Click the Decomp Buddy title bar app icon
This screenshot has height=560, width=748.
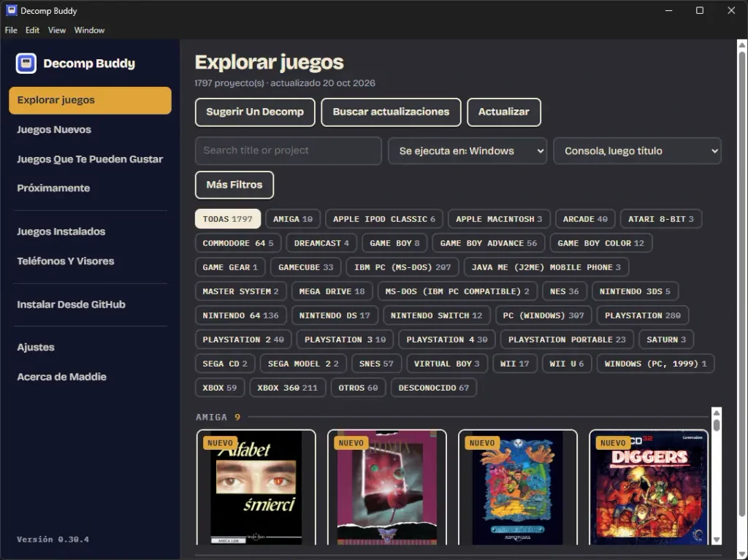(11, 10)
